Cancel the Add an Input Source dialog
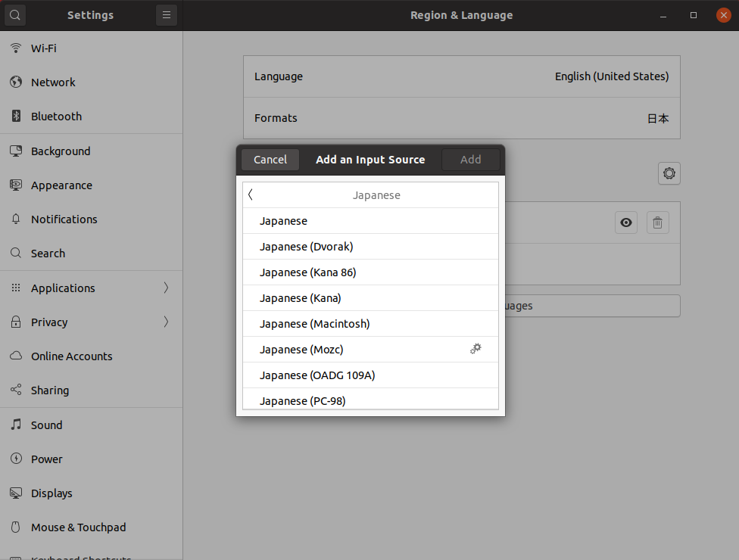739x560 pixels. click(x=270, y=160)
